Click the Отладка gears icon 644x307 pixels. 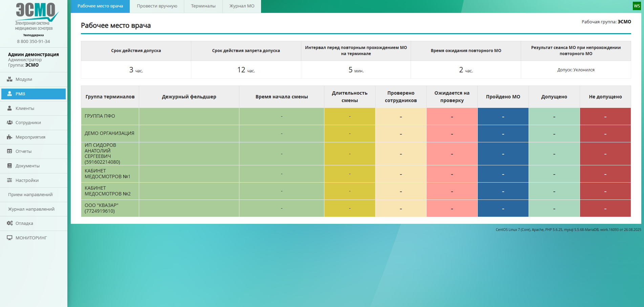tap(9, 223)
